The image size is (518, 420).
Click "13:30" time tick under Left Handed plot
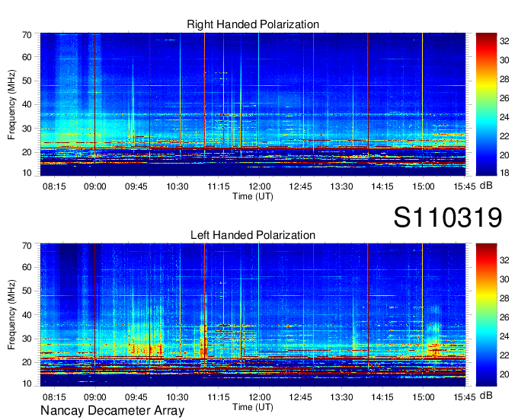[341, 397]
